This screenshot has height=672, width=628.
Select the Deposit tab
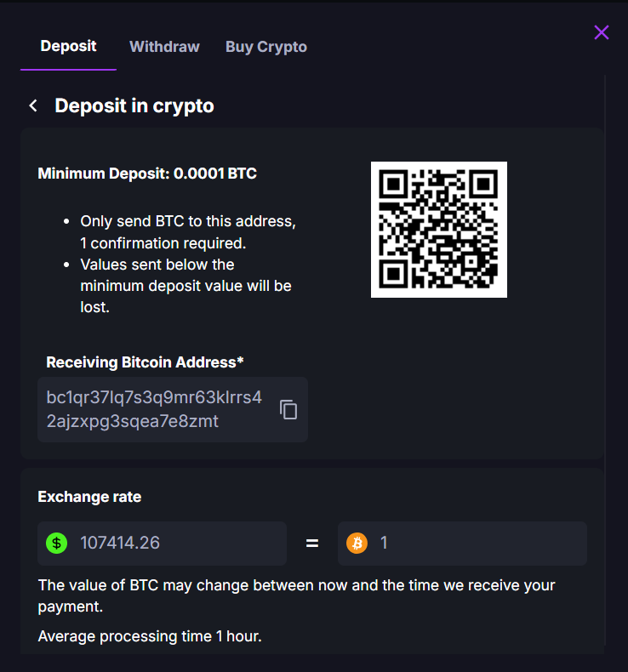tap(68, 46)
